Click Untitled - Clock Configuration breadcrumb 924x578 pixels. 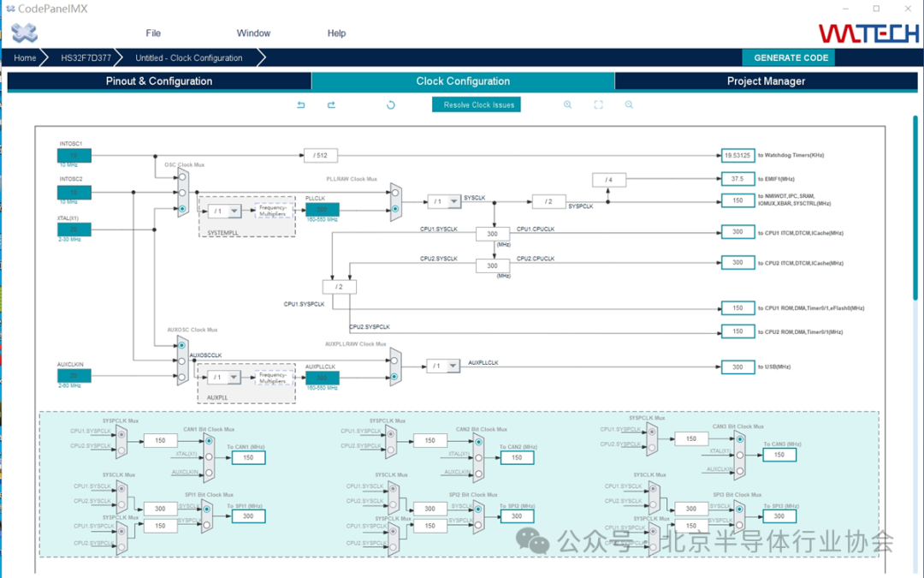tap(188, 58)
